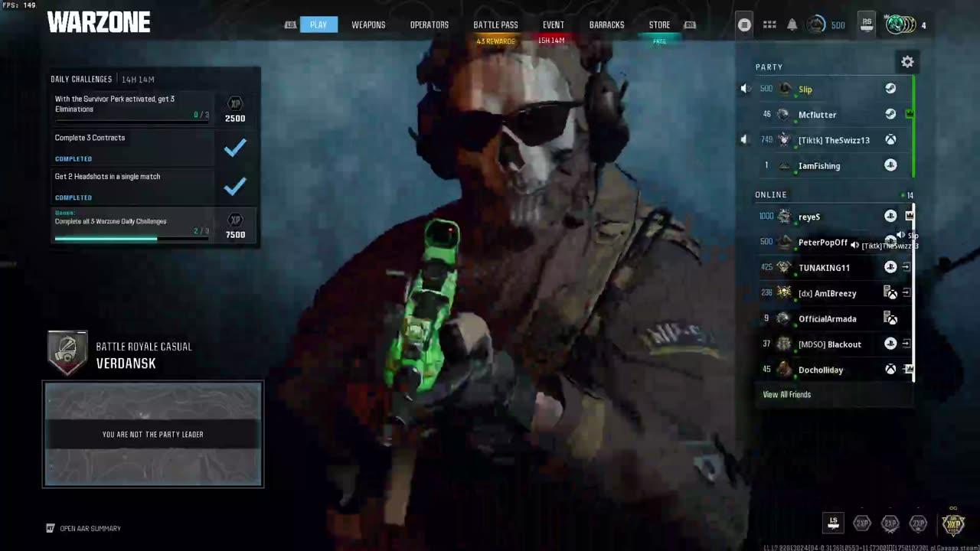Click the 7500 XP bonus reward badge

pos(235,226)
